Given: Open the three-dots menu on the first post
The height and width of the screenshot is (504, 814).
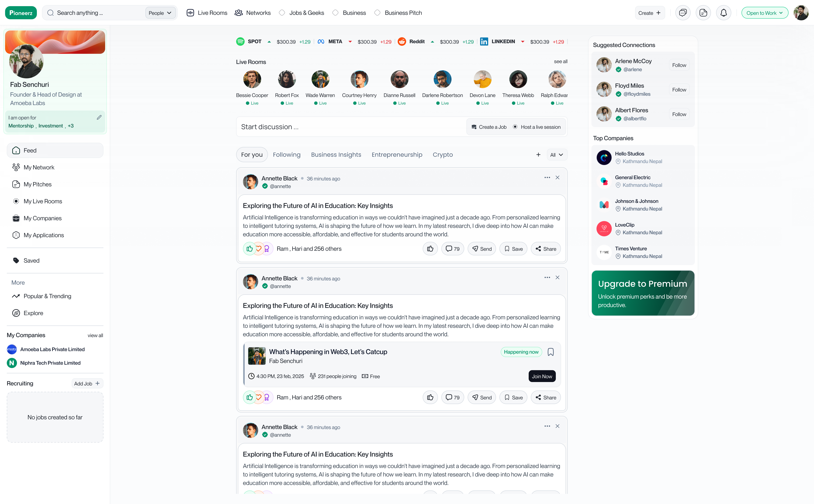Looking at the screenshot, I should [547, 178].
